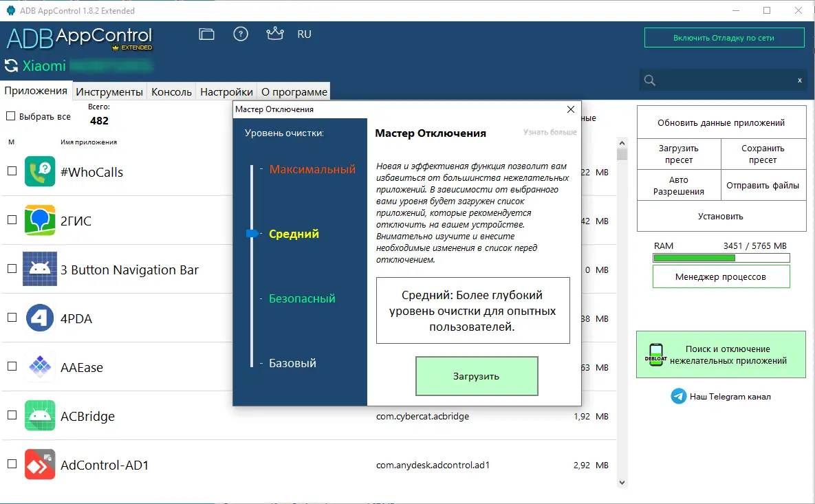Click Включить Отладку по сети button
This screenshot has height=504, width=815.
tap(724, 38)
